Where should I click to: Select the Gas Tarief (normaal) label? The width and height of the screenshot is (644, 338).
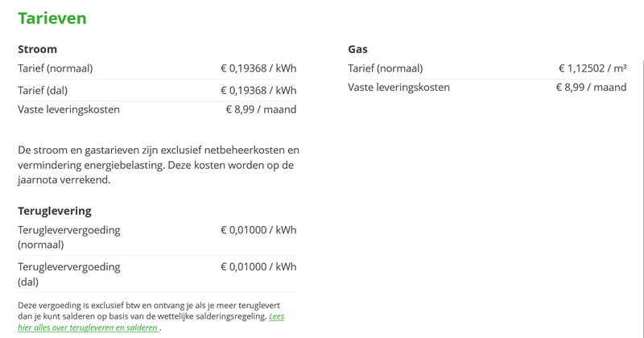[x=385, y=68]
